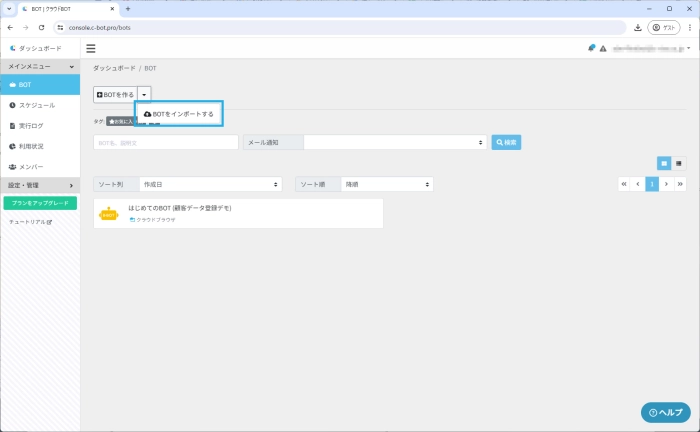700x432 pixels.
Task: Open the browser downloads icon
Action: (x=638, y=27)
